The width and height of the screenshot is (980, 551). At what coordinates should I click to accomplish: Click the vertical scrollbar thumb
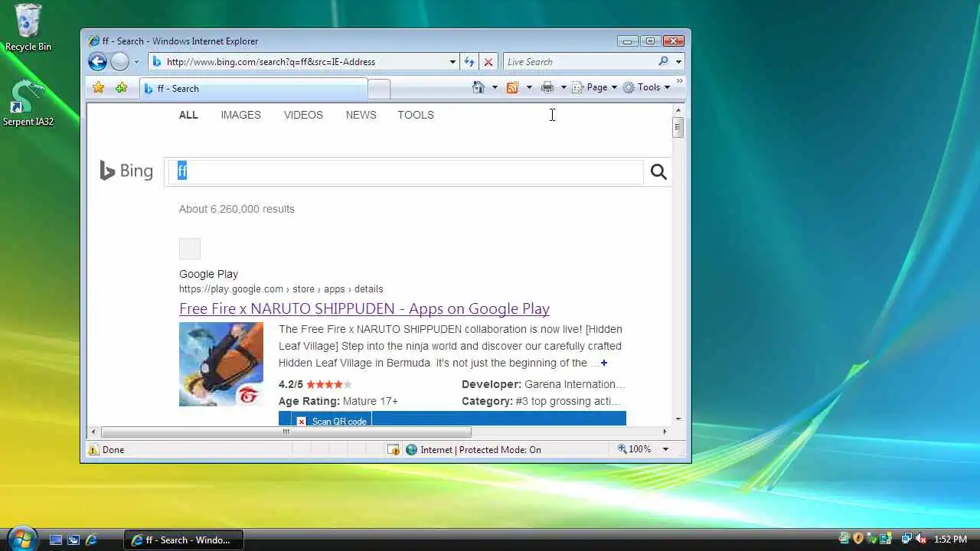coord(678,128)
